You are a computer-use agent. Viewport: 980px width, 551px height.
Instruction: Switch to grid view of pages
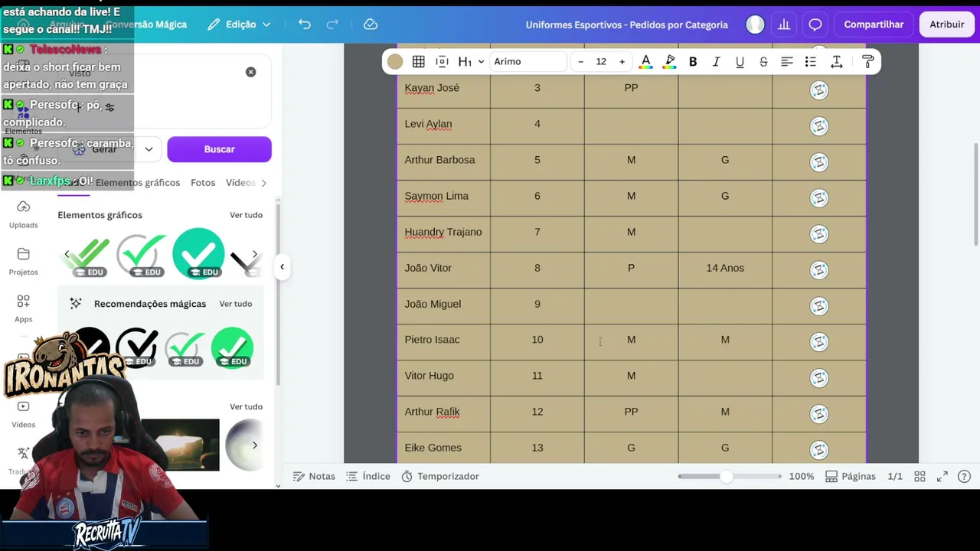click(x=920, y=476)
